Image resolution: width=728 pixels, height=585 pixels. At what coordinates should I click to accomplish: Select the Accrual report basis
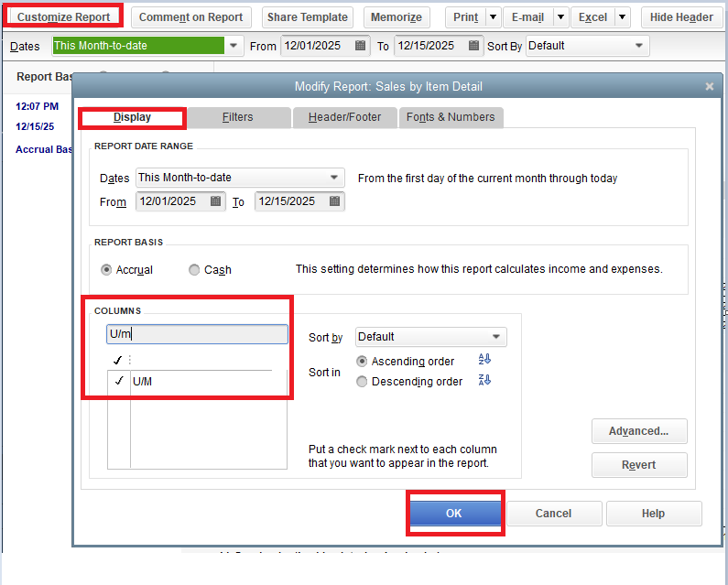point(107,270)
